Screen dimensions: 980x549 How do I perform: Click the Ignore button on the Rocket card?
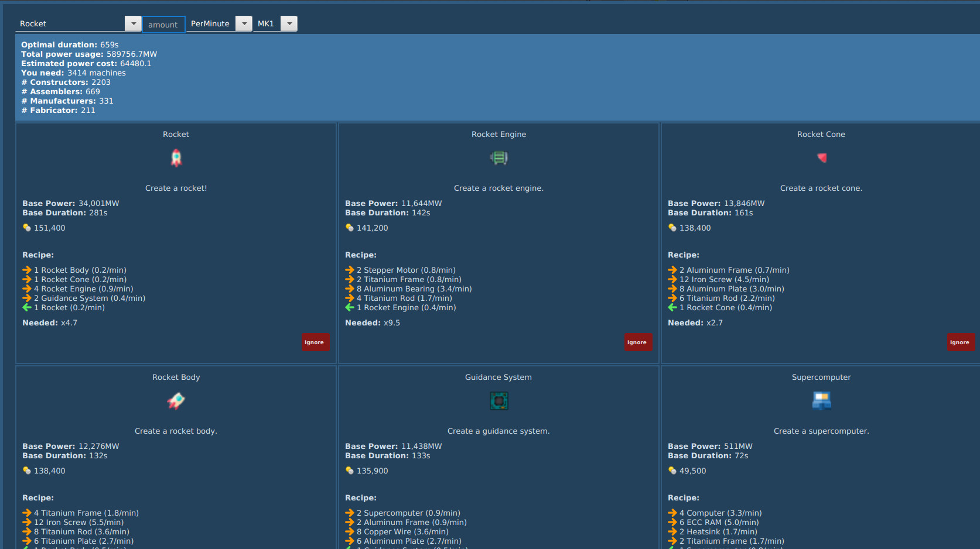click(315, 342)
